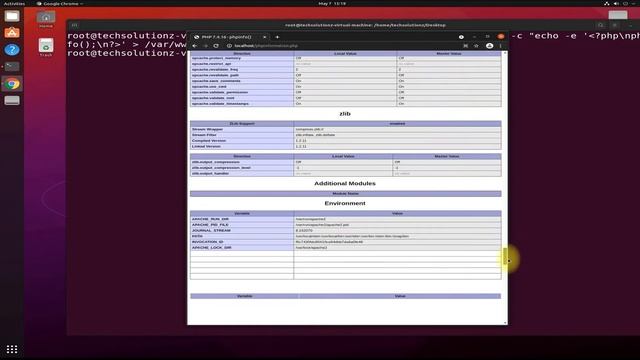The image size is (640, 360).
Task: Click the JOURNAL_STREAM variable cell
Action: 242,231
